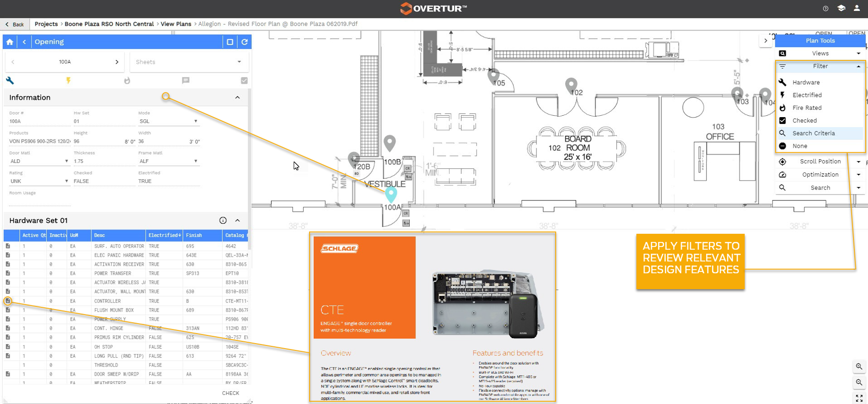Image resolution: width=868 pixels, height=404 pixels.
Task: Show Hardware Set 01 info icon
Action: tap(223, 221)
